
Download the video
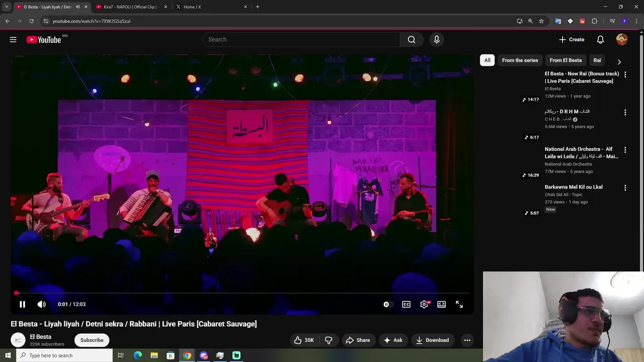pos(432,340)
